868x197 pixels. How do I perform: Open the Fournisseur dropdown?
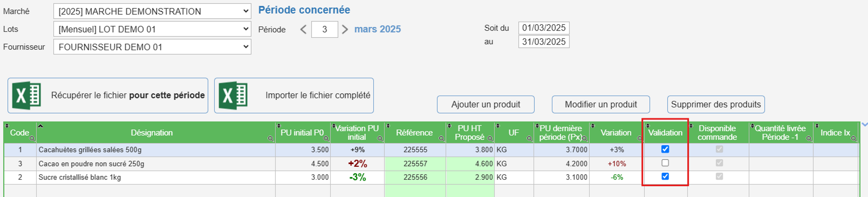(x=152, y=47)
